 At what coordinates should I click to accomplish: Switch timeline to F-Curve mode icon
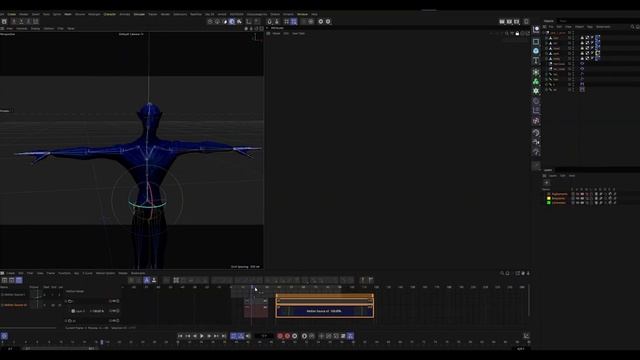pos(12,280)
